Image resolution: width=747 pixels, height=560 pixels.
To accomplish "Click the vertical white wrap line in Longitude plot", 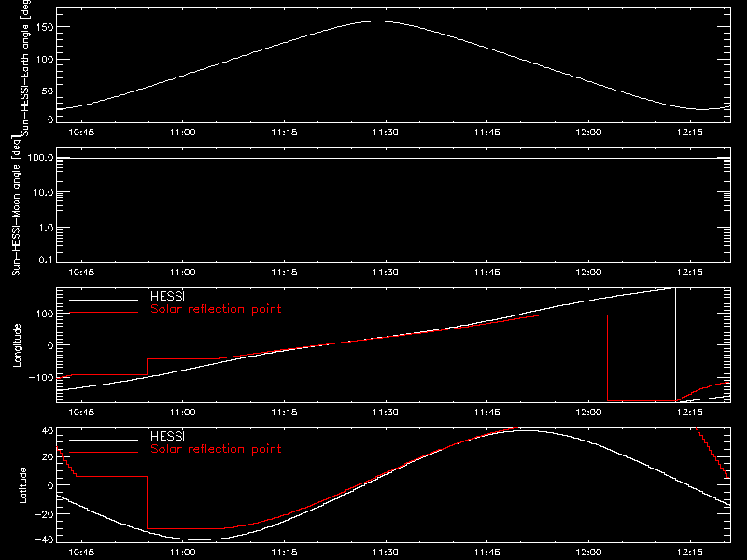I will (x=675, y=344).
